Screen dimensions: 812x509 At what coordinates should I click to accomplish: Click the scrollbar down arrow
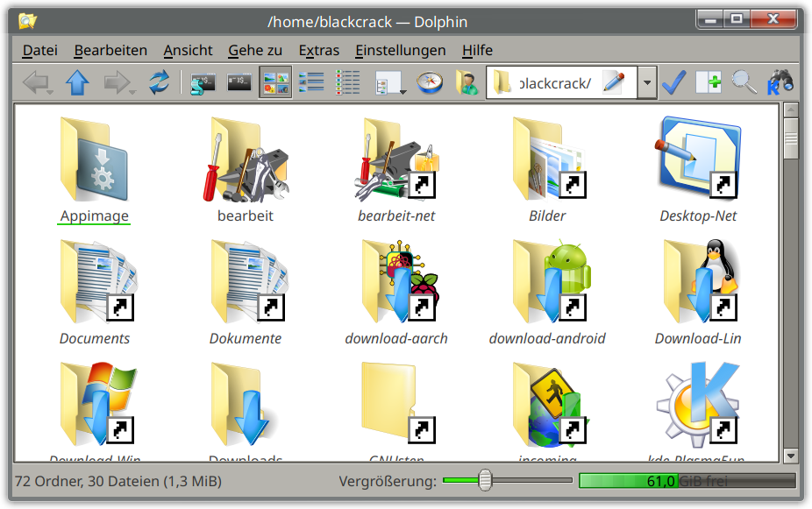click(x=790, y=456)
